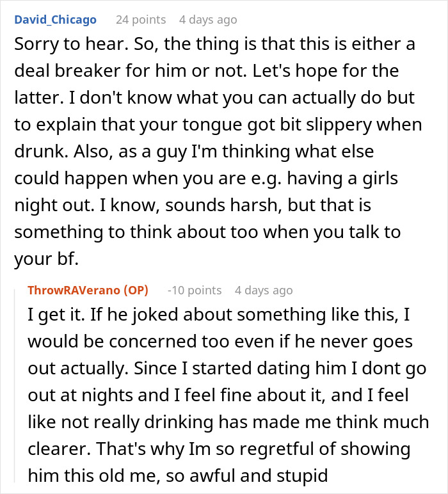The width and height of the screenshot is (448, 494).
Task: Open David_Chicago's user profile
Action: 56,20
